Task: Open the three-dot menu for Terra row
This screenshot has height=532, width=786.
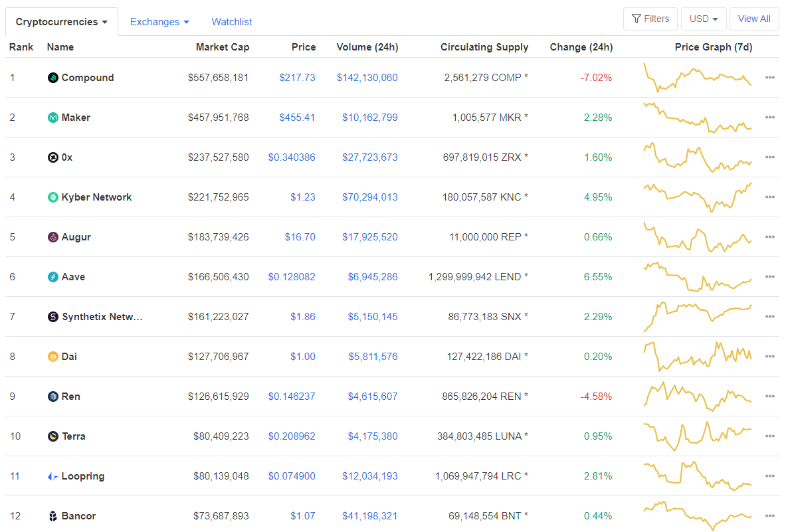Action: coord(770,436)
